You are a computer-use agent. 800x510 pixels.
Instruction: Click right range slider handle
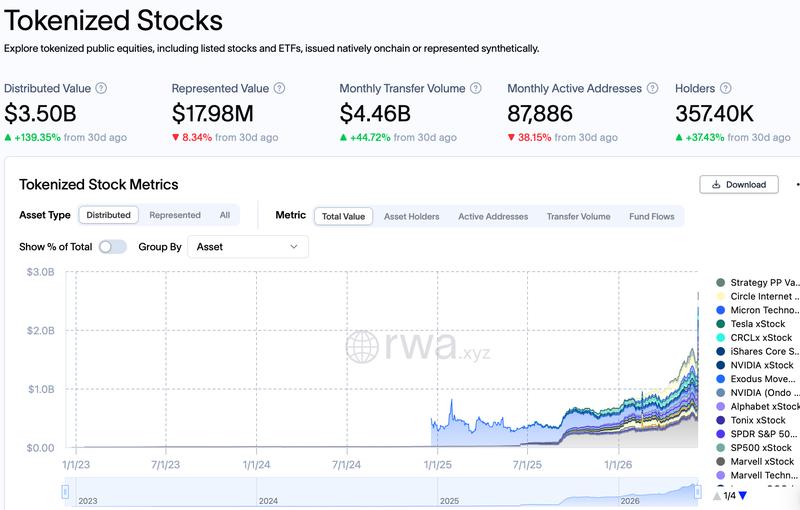point(698,492)
